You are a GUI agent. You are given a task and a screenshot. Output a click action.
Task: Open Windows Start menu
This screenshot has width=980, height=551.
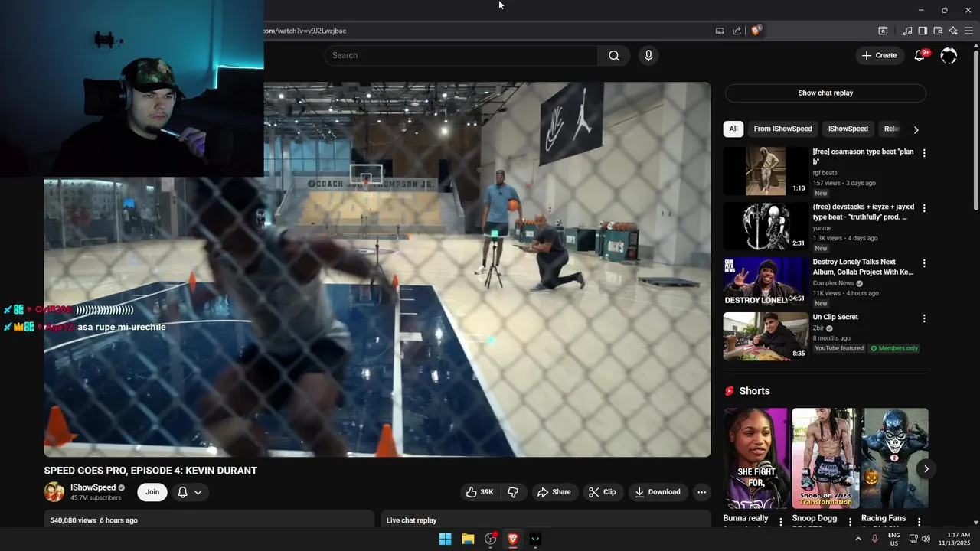445,539
